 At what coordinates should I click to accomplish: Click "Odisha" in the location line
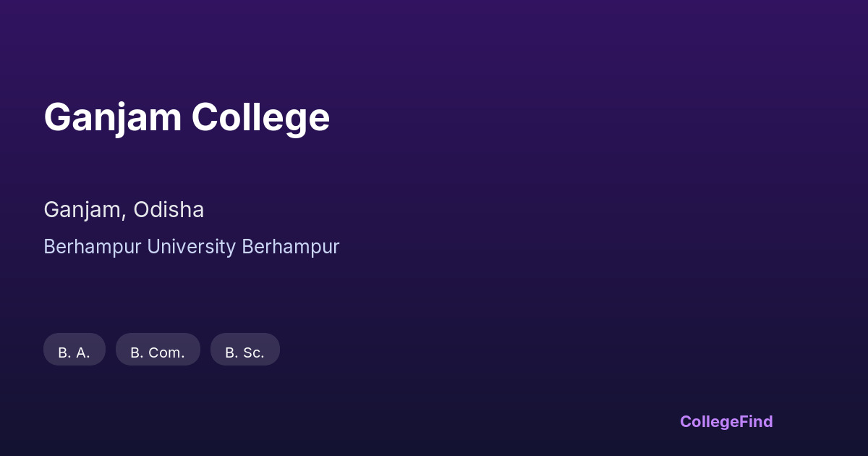(x=169, y=210)
